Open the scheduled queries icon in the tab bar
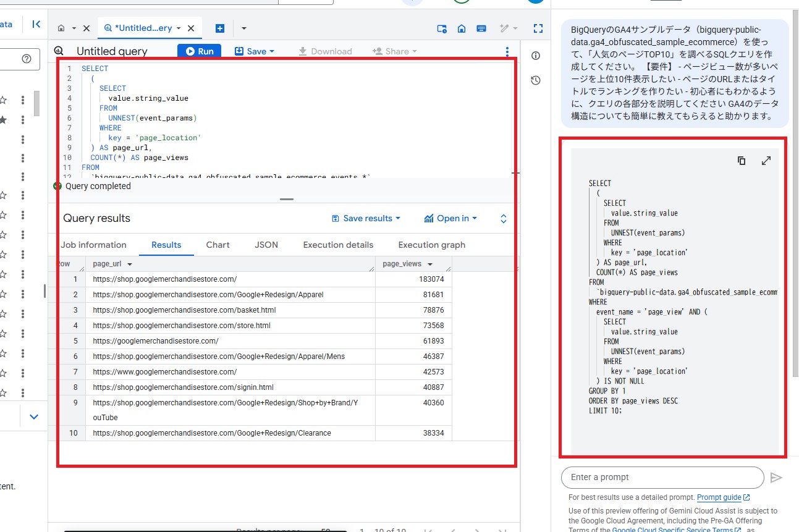This screenshot has height=532, width=799. point(441,28)
